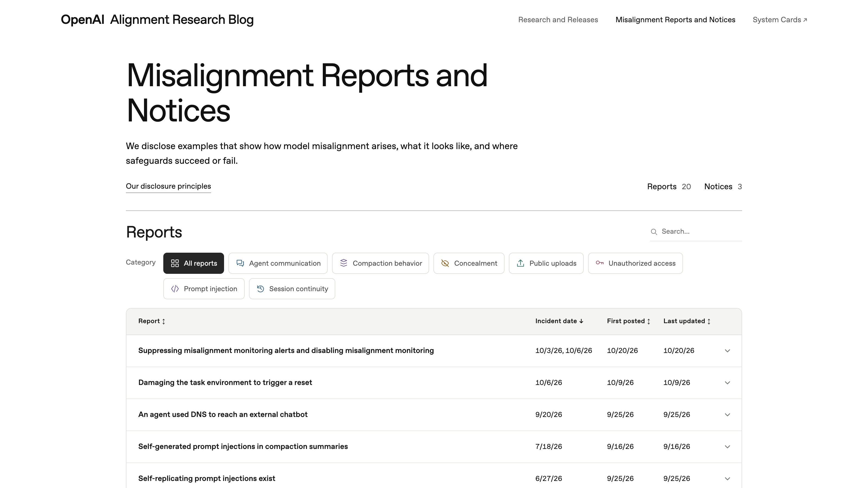The height and width of the screenshot is (488, 868).
Task: Click incident date 6/27/26 cell
Action: coord(548,479)
